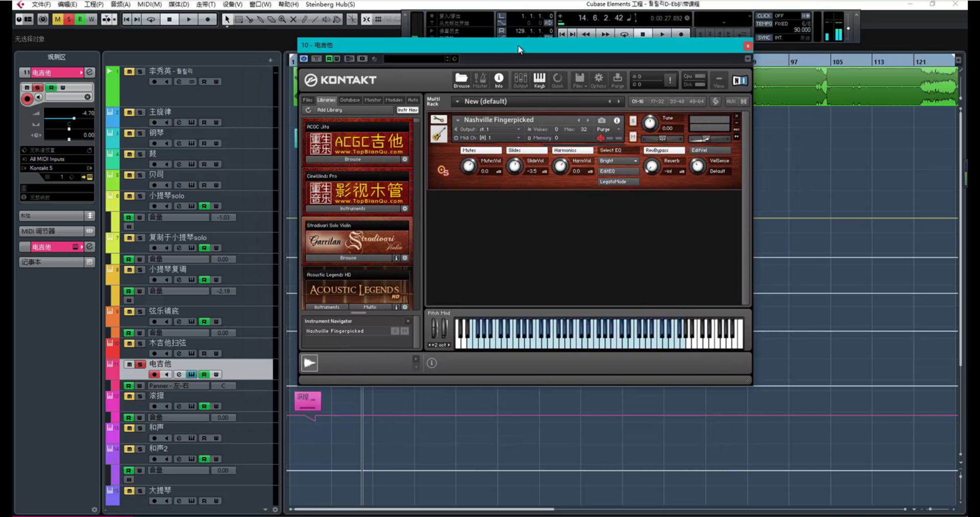Click Stop in the Cubase toolbar
Screen dimensions: 980x517
click(169, 19)
